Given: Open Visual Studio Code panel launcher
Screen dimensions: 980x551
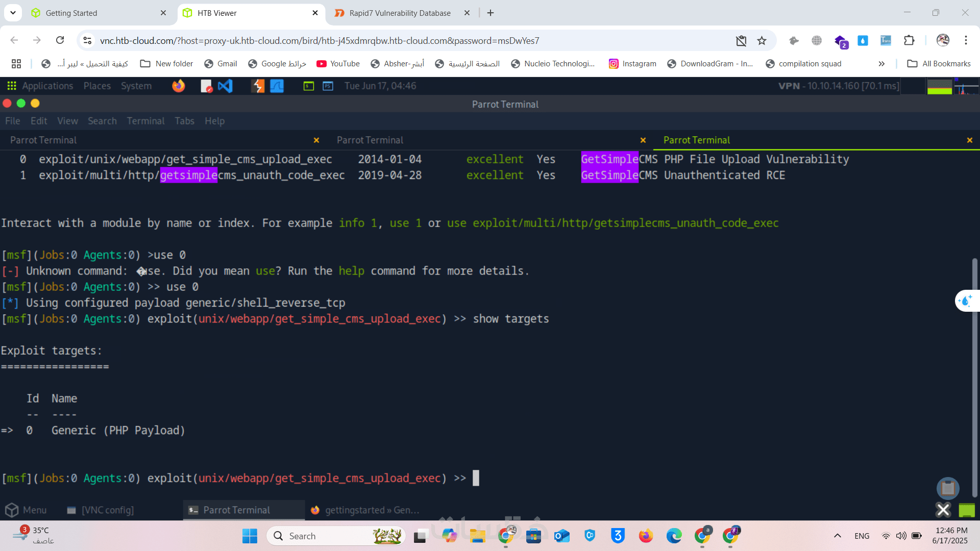Looking at the screenshot, I should tap(225, 86).
